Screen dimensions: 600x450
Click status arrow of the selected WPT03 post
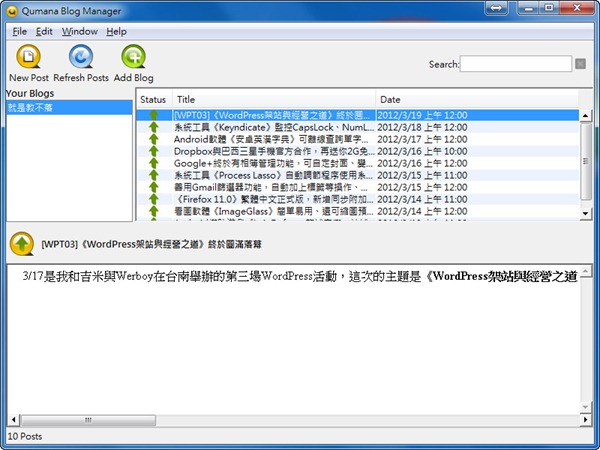pos(154,115)
